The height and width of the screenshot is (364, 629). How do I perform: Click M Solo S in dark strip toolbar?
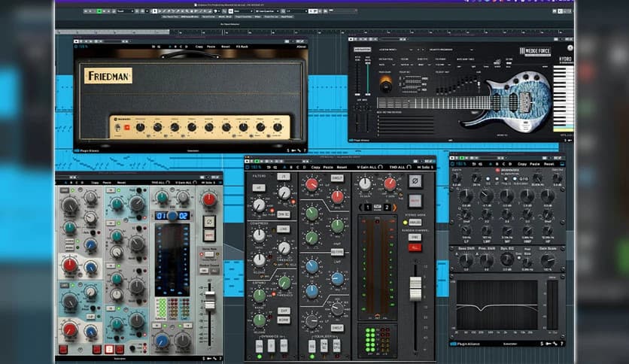425,167
